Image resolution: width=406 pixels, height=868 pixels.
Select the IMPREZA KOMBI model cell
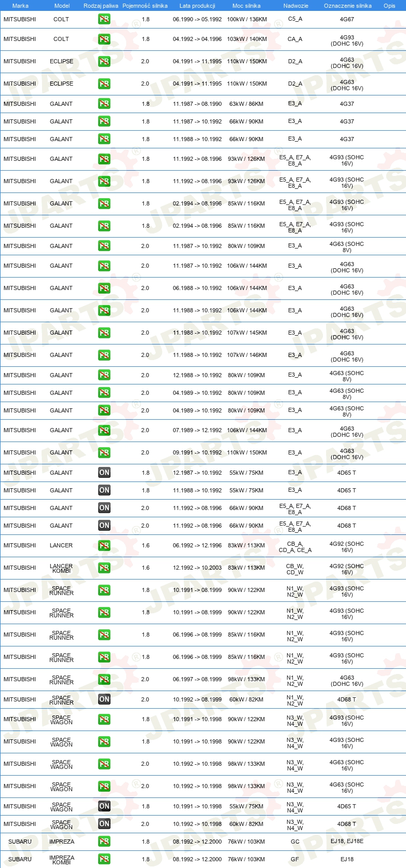click(x=62, y=860)
